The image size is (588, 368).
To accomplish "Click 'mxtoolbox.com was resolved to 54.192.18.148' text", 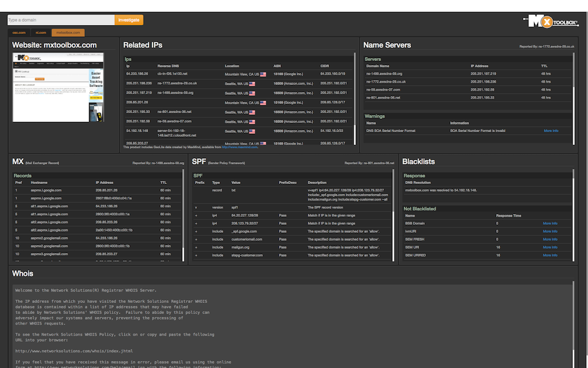I will point(440,190).
